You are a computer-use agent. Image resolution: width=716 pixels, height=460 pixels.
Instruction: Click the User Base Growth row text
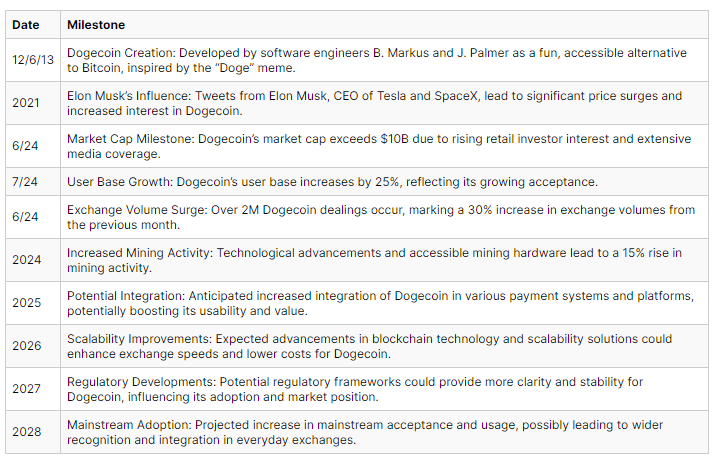[332, 182]
